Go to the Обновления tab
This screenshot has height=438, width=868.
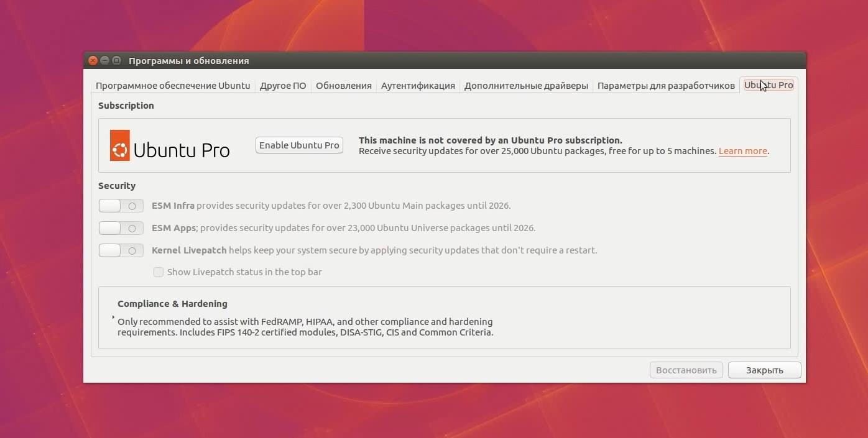(344, 86)
